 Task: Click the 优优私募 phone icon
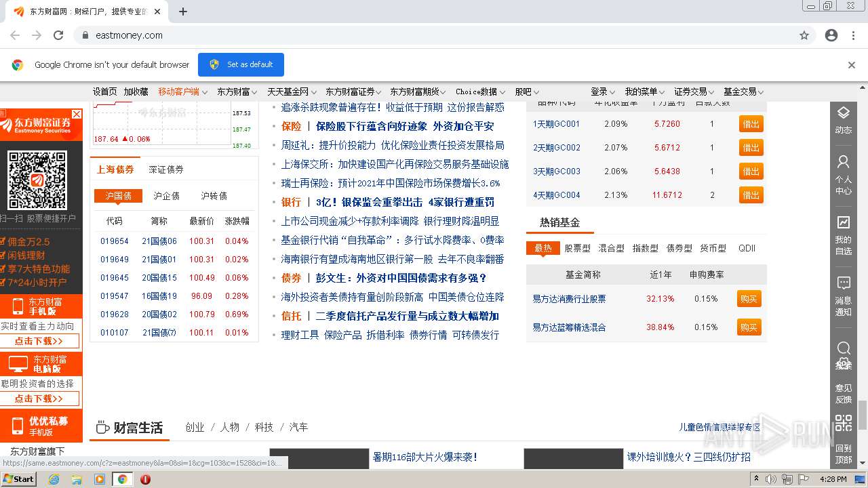[17, 426]
